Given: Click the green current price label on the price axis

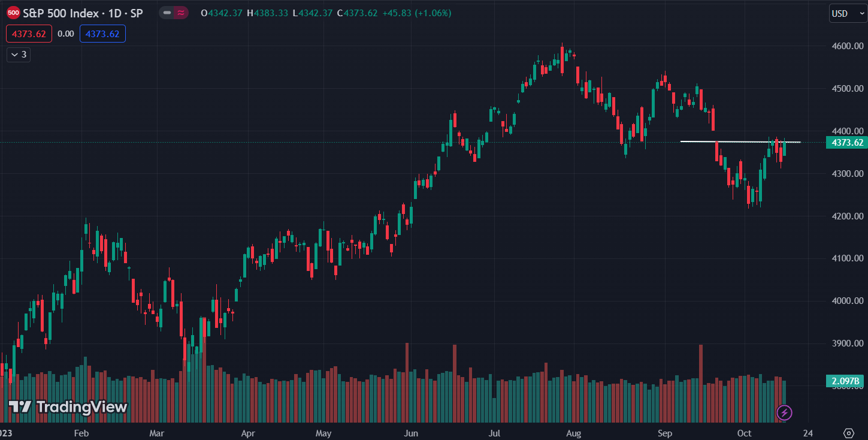Looking at the screenshot, I should 846,143.
